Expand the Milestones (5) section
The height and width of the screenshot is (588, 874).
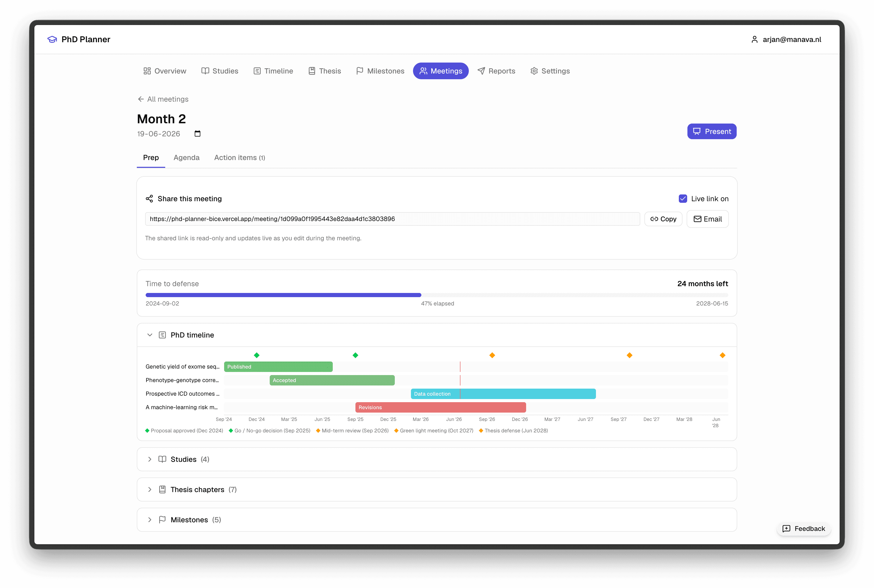coord(150,520)
